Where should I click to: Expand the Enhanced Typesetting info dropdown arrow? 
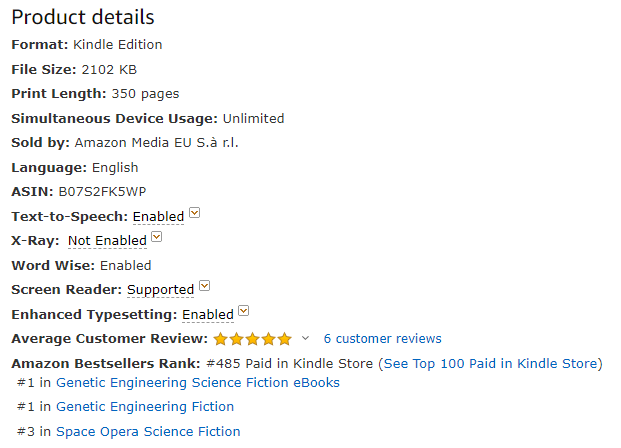(x=244, y=312)
